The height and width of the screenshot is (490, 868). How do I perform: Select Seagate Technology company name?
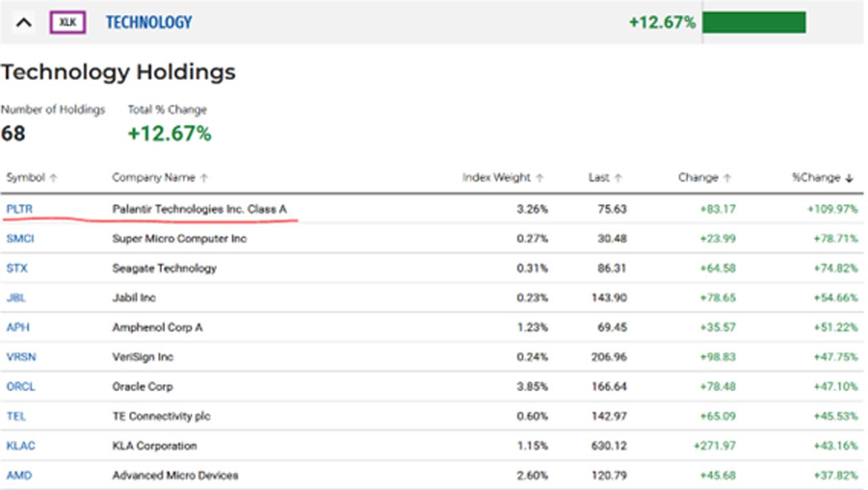(164, 268)
